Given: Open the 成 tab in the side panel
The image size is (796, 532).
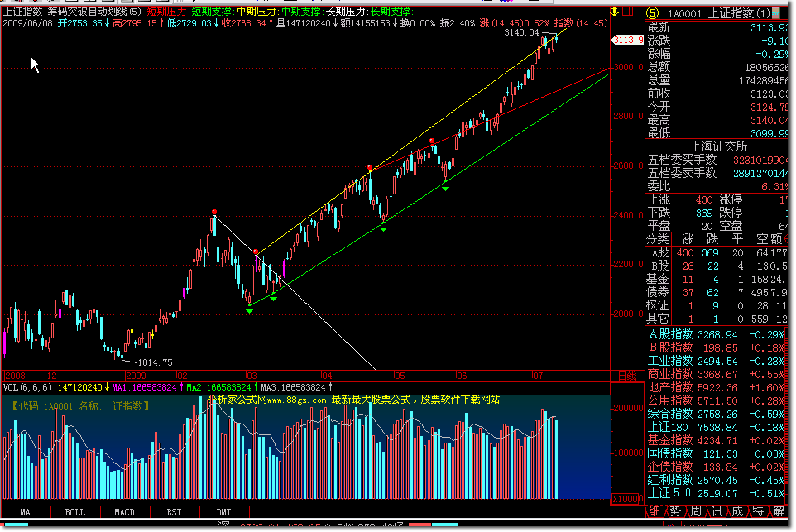Looking at the screenshot, I should [737, 511].
